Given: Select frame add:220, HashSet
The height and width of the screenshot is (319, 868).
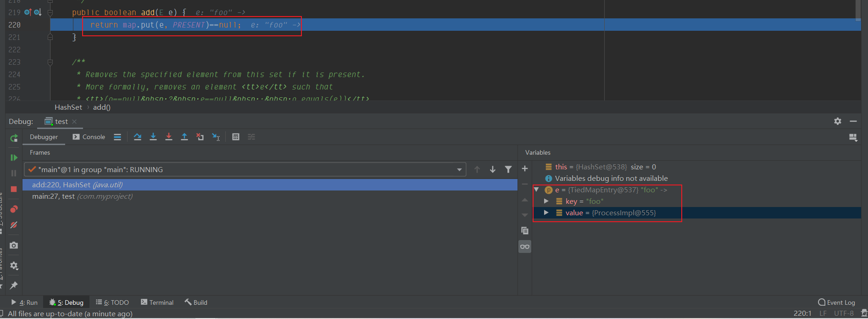Looking at the screenshot, I should point(270,185).
